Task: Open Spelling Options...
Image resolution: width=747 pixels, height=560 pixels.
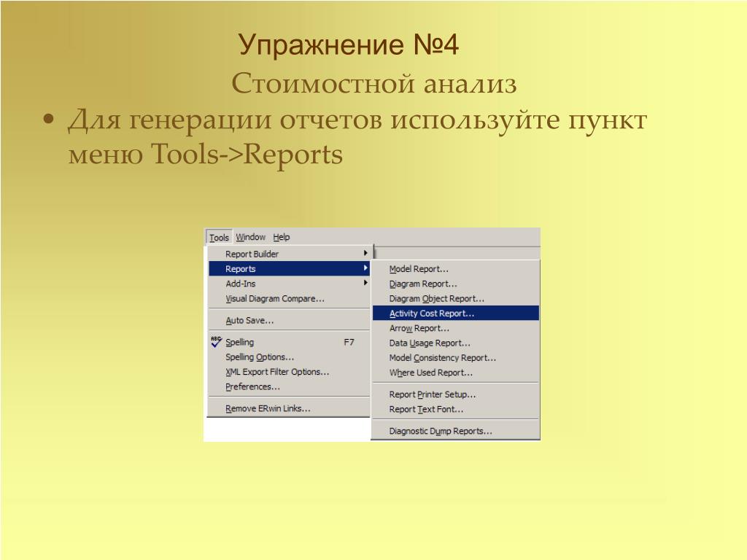Action: pyautogui.click(x=289, y=357)
